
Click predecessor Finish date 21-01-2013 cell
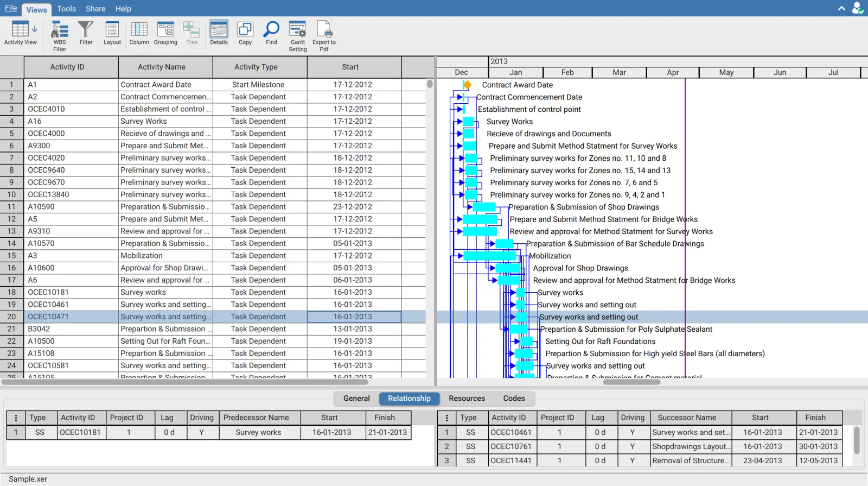387,433
